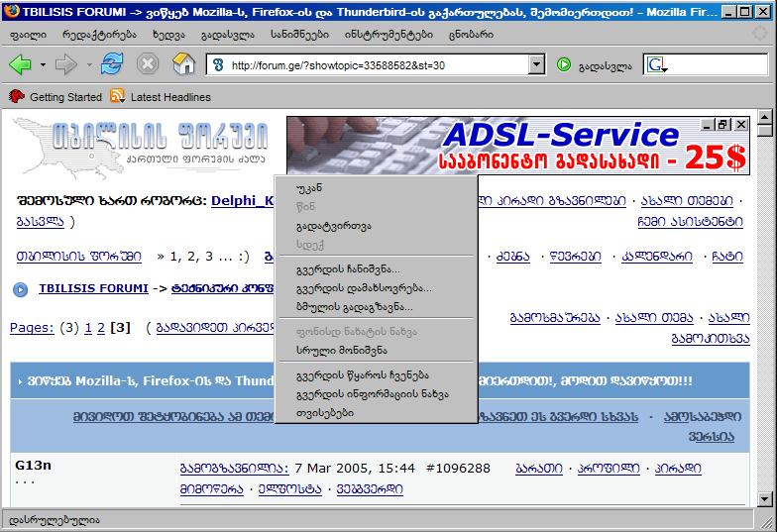This screenshot has height=532, width=777.
Task: Click the Pages: link
Action: pyautogui.click(x=32, y=327)
